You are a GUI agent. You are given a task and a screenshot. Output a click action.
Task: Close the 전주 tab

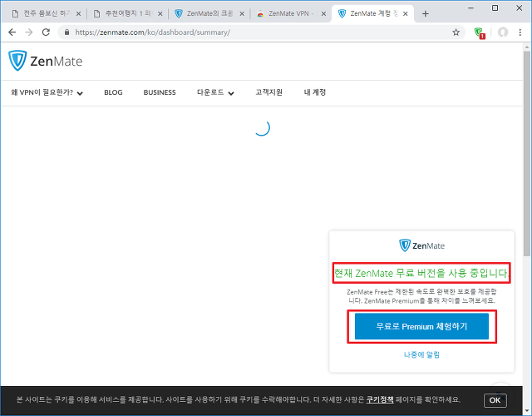pyautogui.click(x=78, y=14)
